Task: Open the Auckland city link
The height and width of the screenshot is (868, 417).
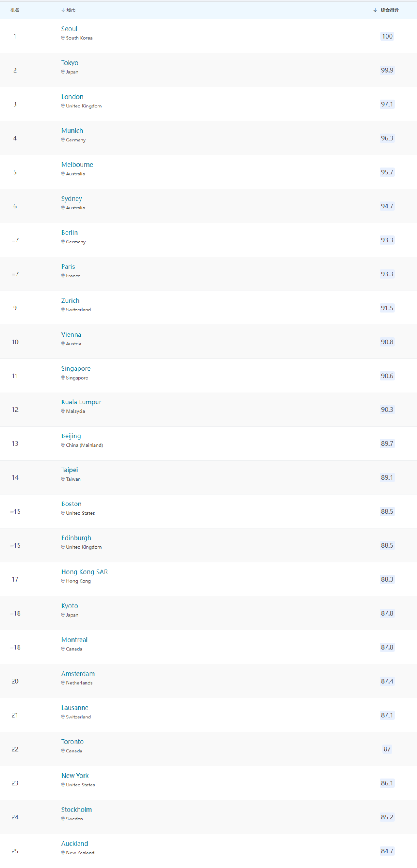Action: tap(75, 843)
